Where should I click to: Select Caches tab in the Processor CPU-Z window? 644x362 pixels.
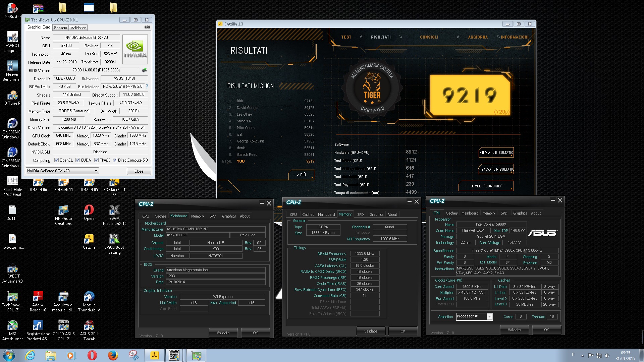(451, 213)
